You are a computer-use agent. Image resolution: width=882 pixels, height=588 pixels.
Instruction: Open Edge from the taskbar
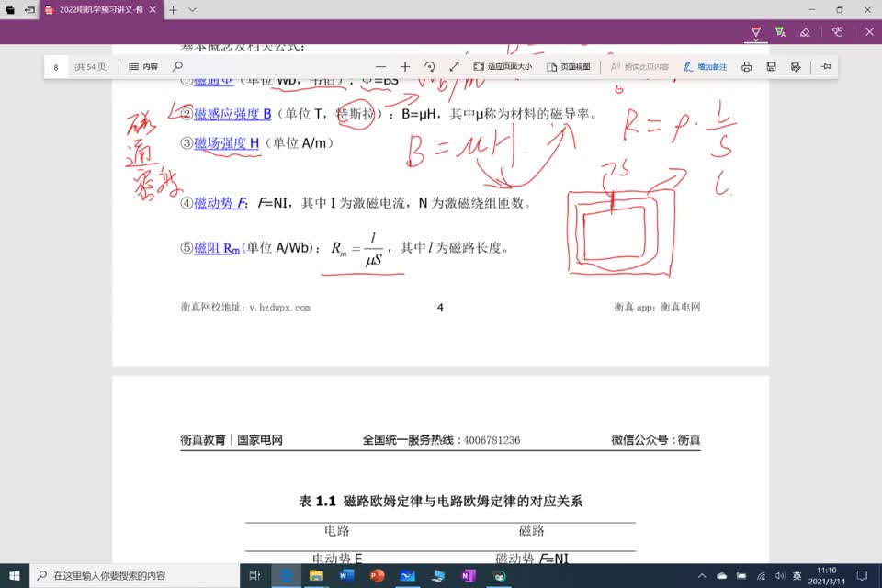[x=287, y=576]
